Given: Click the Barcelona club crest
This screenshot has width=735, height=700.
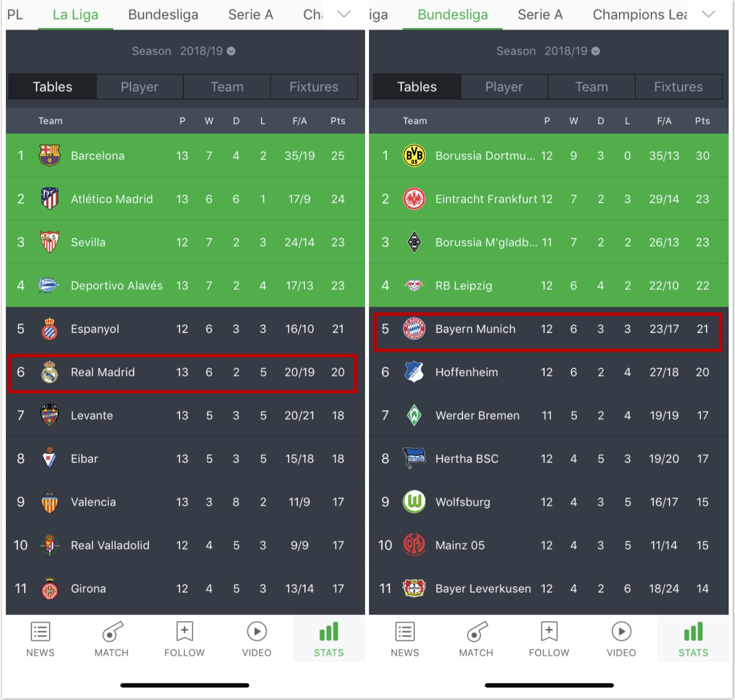Looking at the screenshot, I should pyautogui.click(x=49, y=156).
